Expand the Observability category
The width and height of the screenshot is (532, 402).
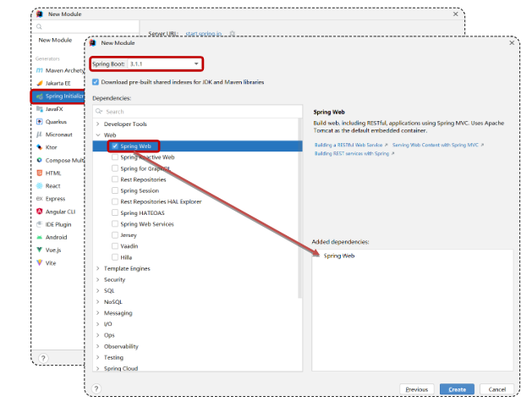pyautogui.click(x=98, y=346)
